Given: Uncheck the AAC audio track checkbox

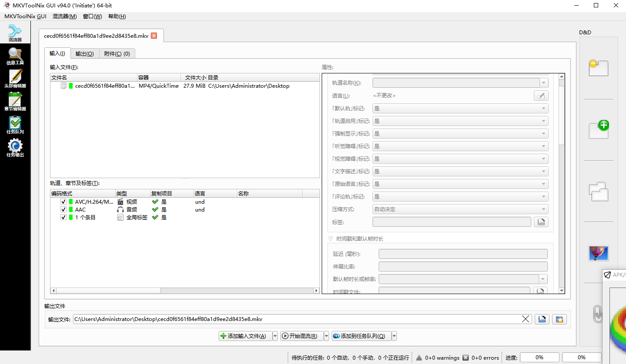Looking at the screenshot, I should pos(63,210).
